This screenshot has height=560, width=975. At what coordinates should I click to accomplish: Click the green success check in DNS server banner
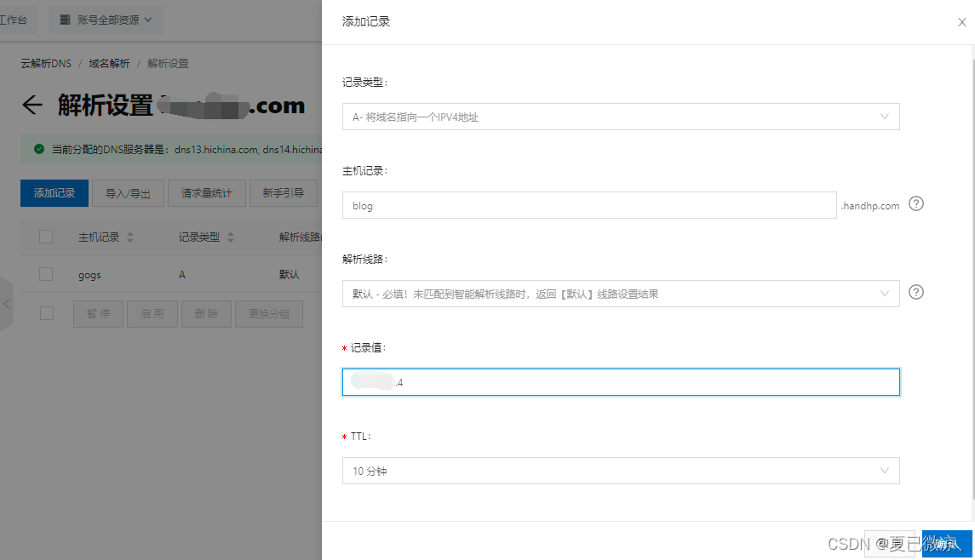coord(38,149)
